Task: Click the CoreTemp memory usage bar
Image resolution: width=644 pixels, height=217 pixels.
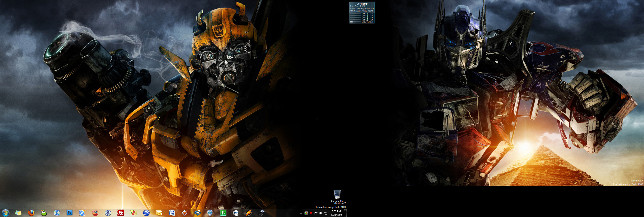Action: [355, 22]
